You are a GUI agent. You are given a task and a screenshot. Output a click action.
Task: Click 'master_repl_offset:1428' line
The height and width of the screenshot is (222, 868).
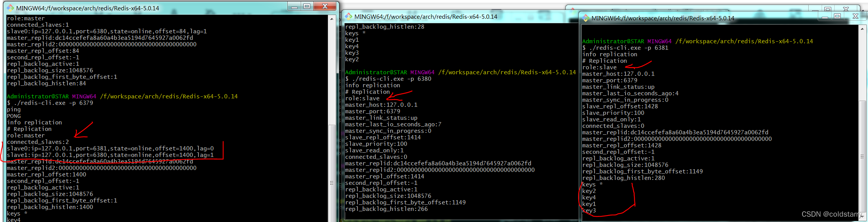pyautogui.click(x=622, y=145)
